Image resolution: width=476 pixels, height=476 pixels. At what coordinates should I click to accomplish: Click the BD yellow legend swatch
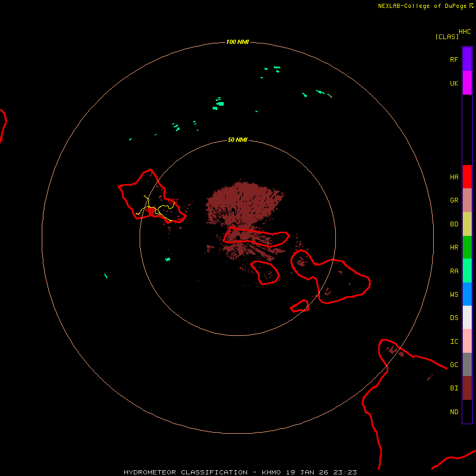pyautogui.click(x=467, y=224)
